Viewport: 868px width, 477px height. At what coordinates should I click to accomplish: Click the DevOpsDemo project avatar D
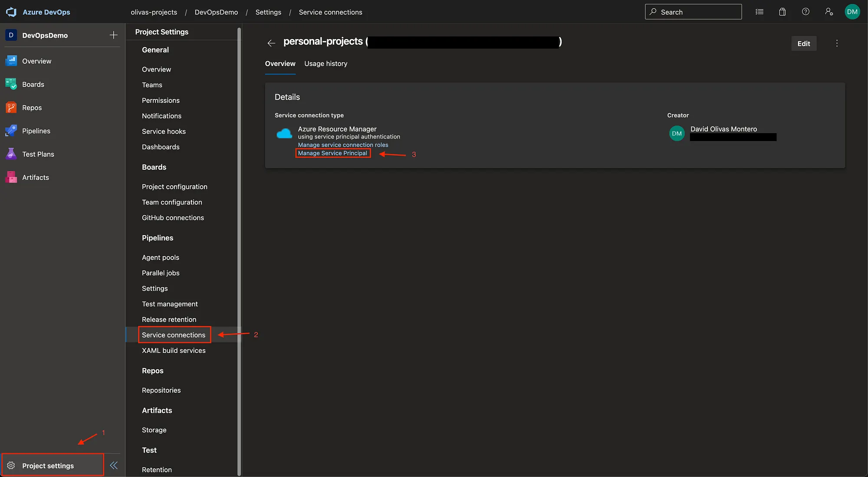11,35
